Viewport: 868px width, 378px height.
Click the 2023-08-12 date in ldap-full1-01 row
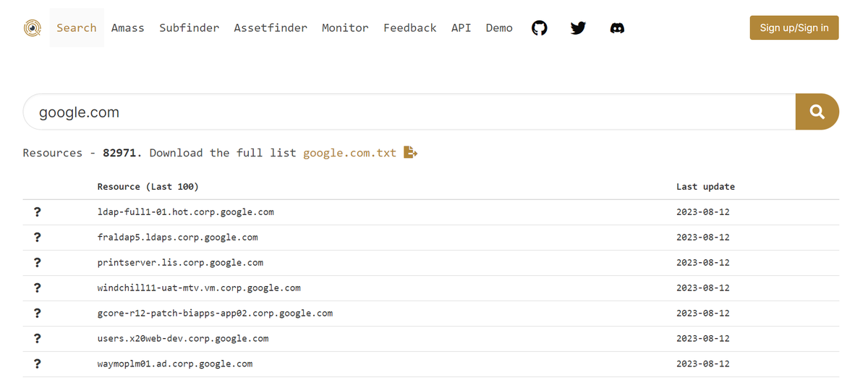point(703,212)
